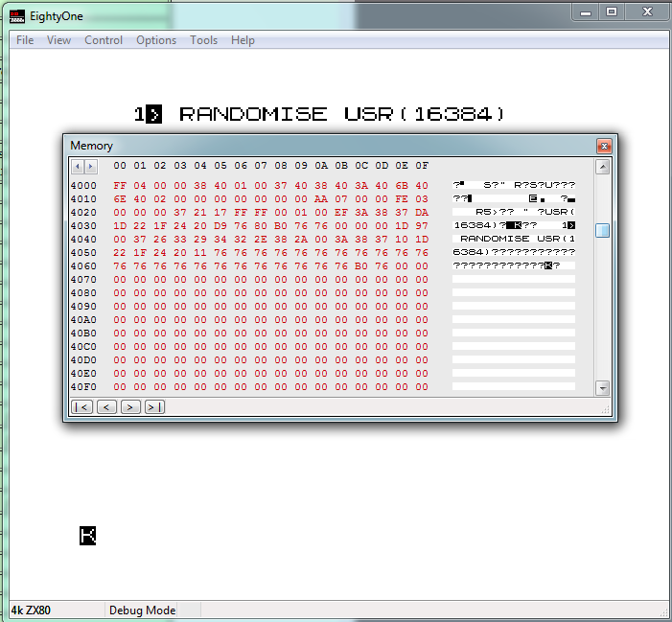Open the Options menu
This screenshot has width=672, height=622.
(156, 40)
